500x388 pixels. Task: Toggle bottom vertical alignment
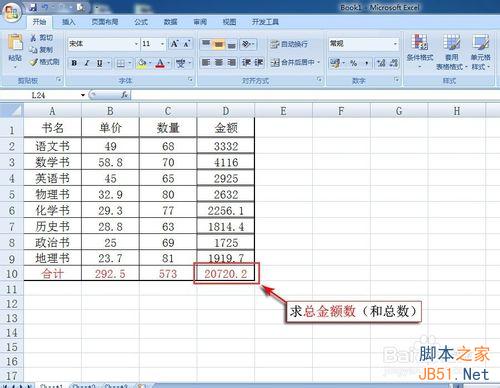click(x=232, y=44)
